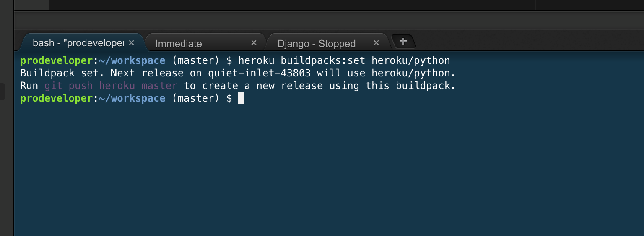Image resolution: width=644 pixels, height=236 pixels.
Task: Click empty tab bar area right of plus button
Action: coord(524,42)
